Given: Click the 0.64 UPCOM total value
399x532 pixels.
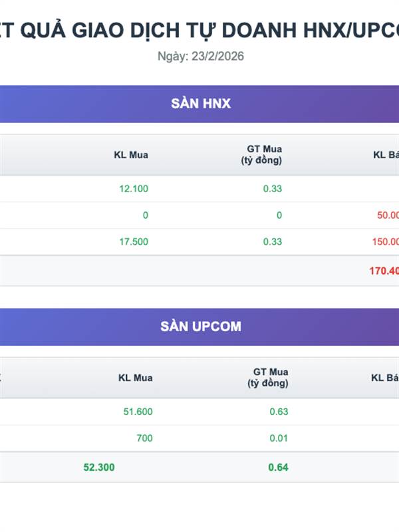Looking at the screenshot, I should pos(278,467).
